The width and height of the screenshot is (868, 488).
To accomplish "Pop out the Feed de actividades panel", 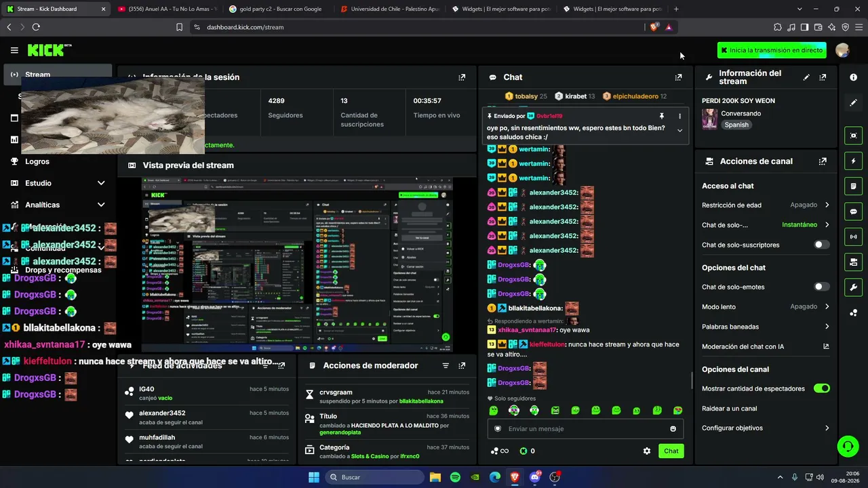I will [281, 365].
